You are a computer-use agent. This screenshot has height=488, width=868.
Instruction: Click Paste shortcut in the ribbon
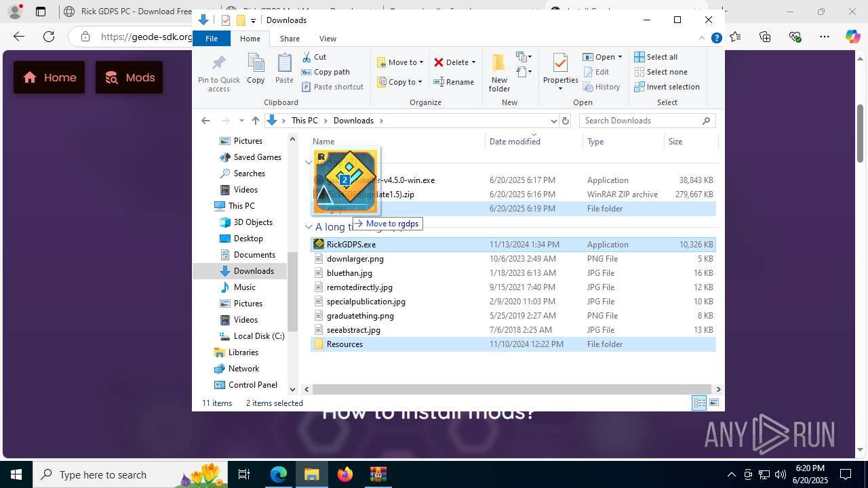pyautogui.click(x=333, y=87)
